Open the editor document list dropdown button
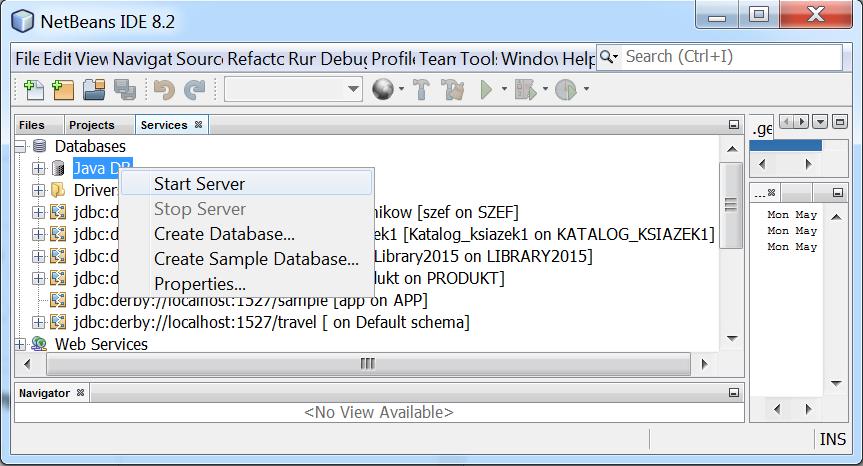The width and height of the screenshot is (863, 466). tap(820, 122)
